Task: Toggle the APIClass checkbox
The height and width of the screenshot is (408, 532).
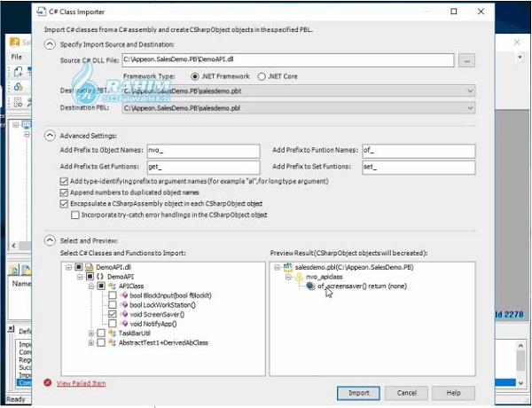Action: click(101, 286)
